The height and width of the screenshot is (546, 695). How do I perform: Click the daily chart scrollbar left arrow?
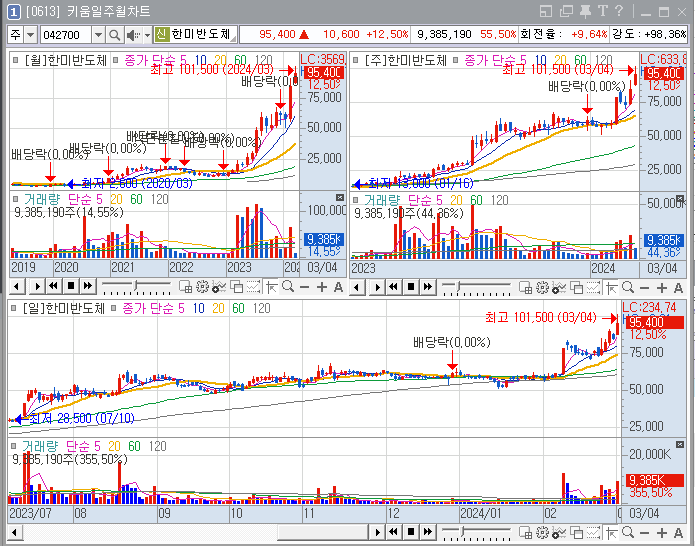pos(14,532)
